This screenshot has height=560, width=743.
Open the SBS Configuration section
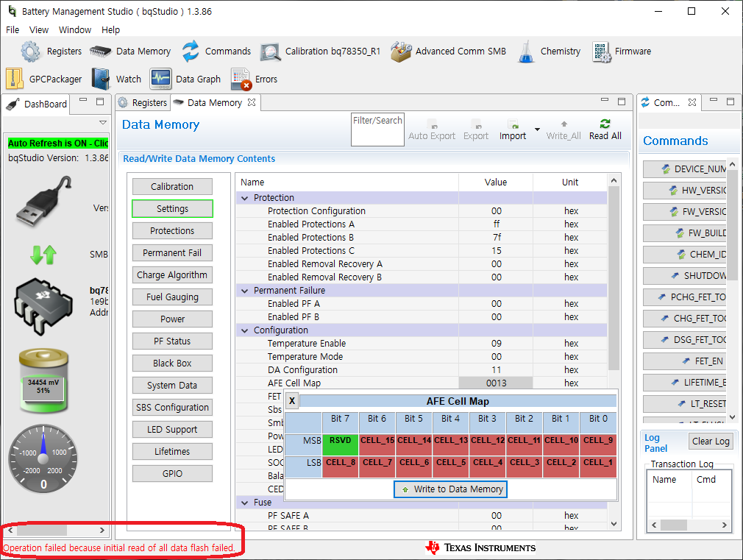tap(172, 408)
